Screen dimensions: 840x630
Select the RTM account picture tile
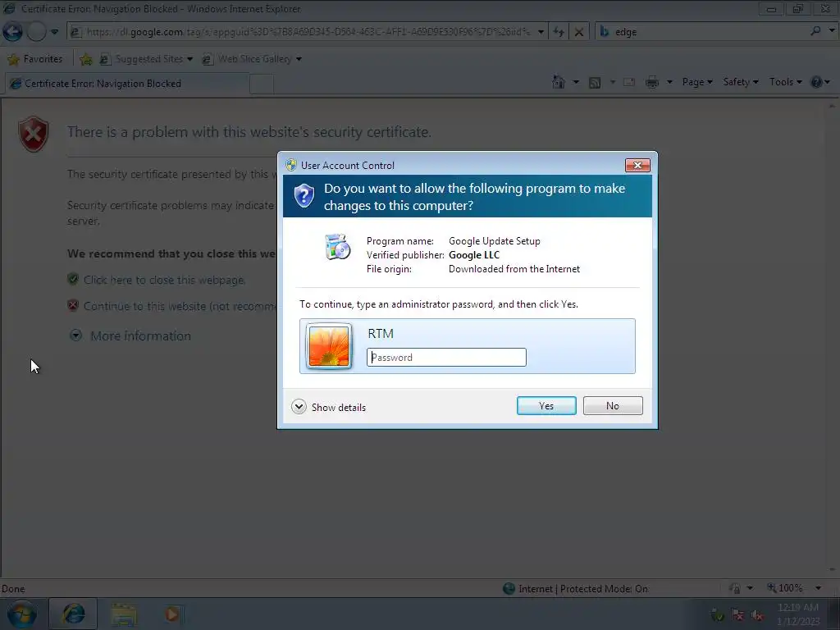pos(329,346)
